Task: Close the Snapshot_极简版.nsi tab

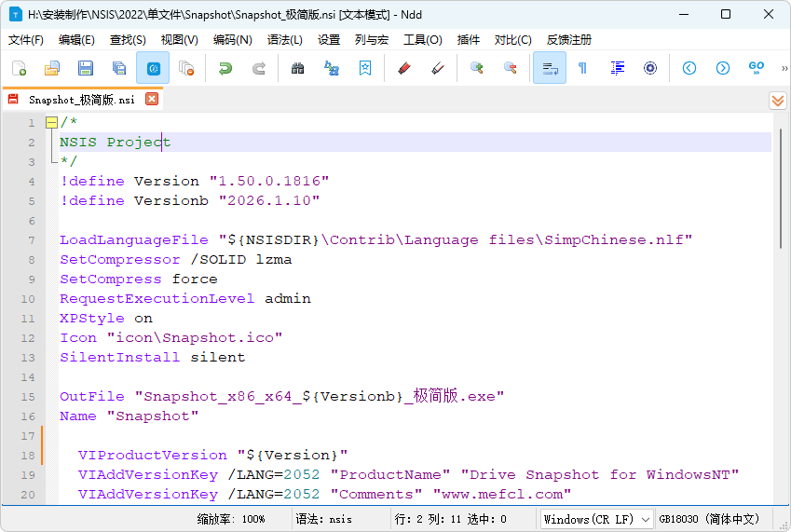Action: click(152, 99)
